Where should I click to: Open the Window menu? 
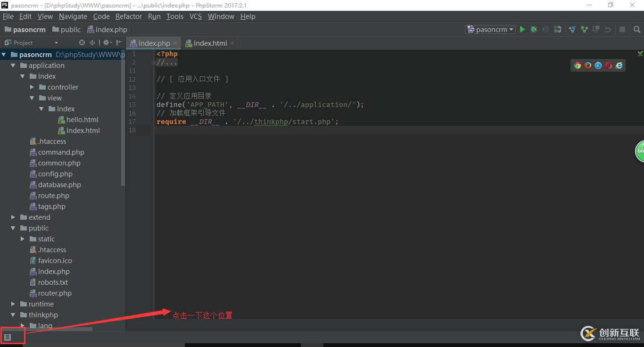pos(221,17)
